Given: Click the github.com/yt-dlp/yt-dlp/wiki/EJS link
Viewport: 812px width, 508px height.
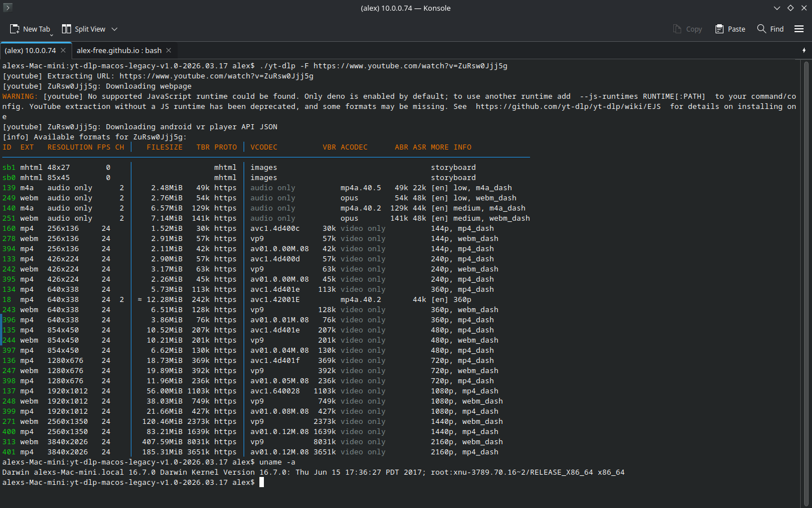Looking at the screenshot, I should click(568, 107).
